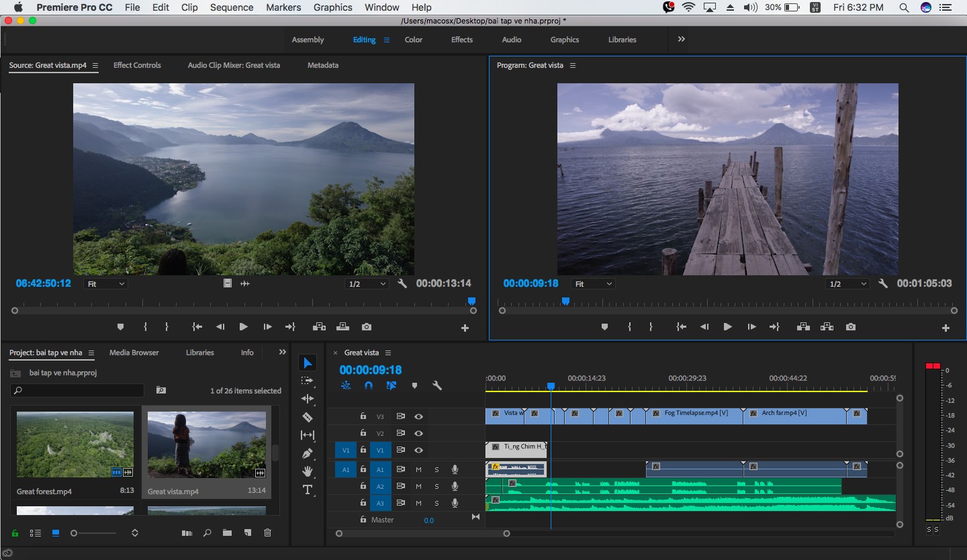Select the Track Select Forward tool
The height and width of the screenshot is (560, 967).
point(308,381)
